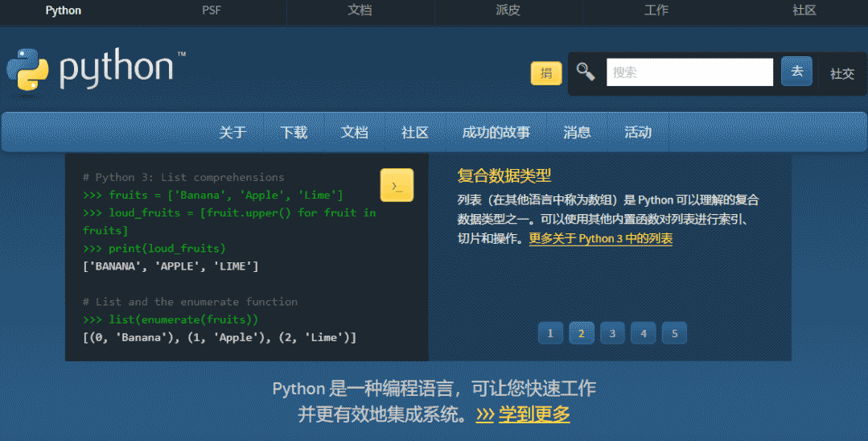Viewport: 868px width, 441px height.
Task: Switch to the 派皮 top tab
Action: tap(508, 10)
